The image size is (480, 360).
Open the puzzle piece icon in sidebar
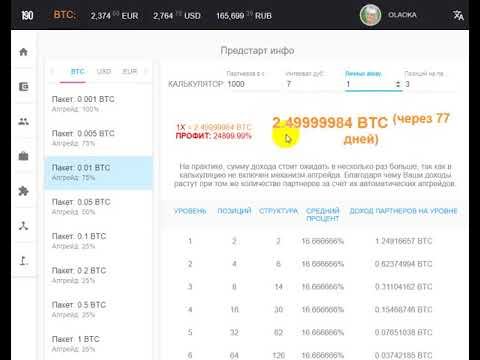click(23, 191)
